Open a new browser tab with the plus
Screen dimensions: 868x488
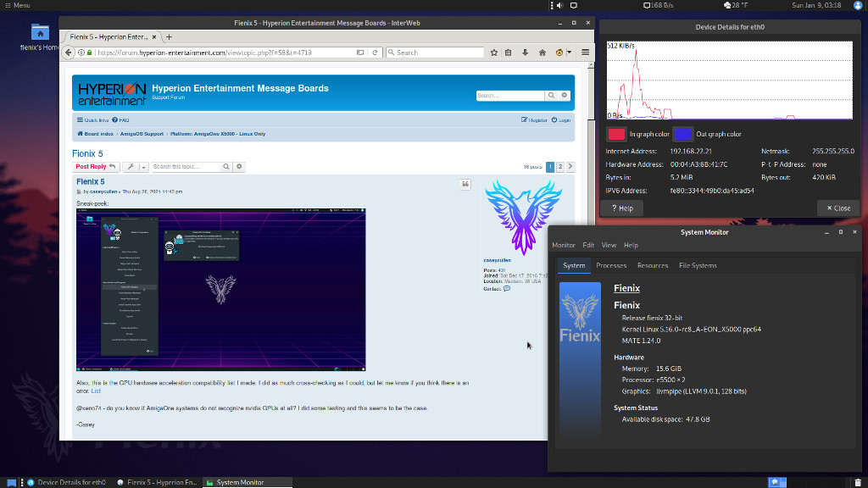[x=169, y=37]
